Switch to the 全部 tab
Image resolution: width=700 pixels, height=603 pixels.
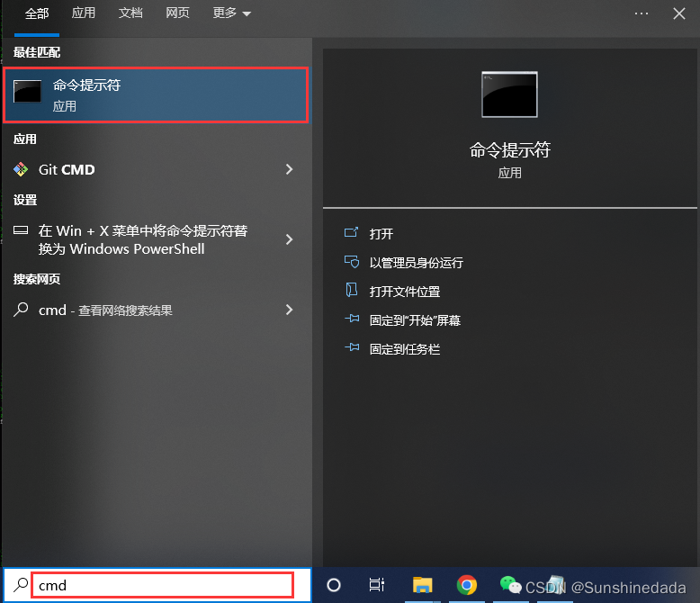coord(37,13)
